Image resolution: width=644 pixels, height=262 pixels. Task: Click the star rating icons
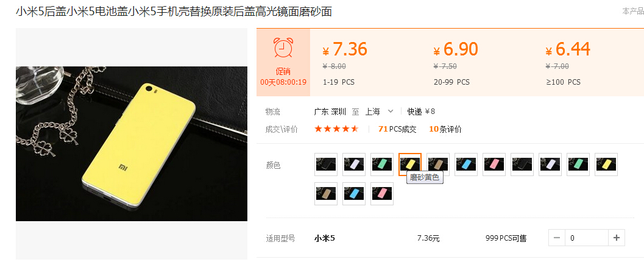(x=336, y=129)
